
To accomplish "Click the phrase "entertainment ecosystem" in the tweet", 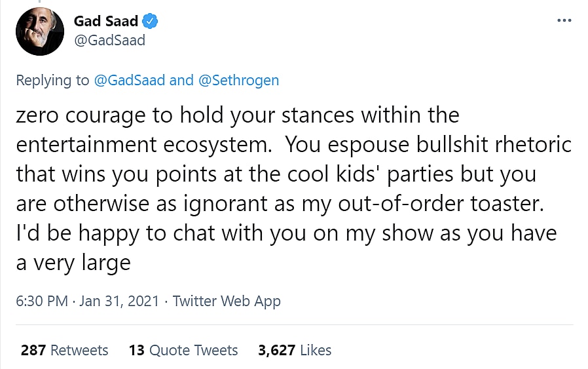I will [145, 145].
